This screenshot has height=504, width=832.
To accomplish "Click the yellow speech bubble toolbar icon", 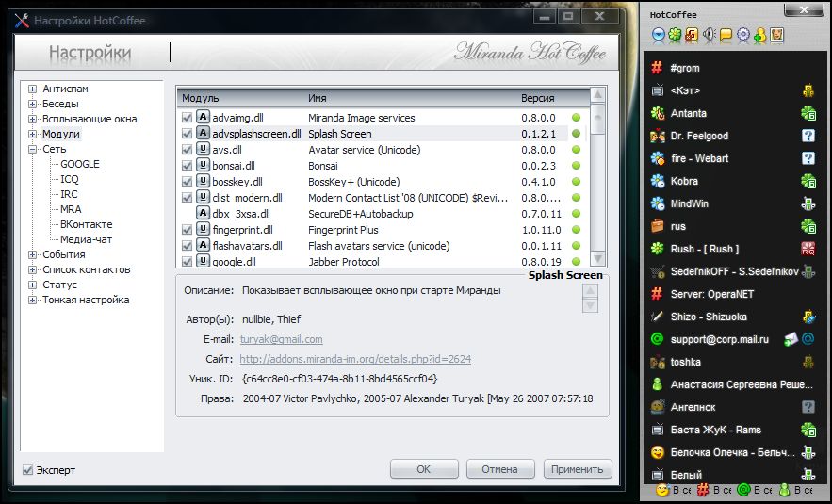I will point(726,35).
